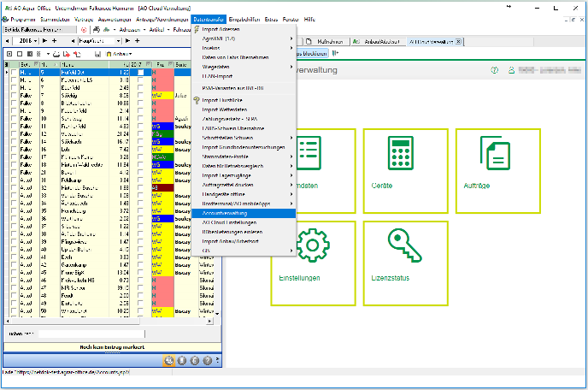Click the user account icon in cloud header
Image resolution: width=588 pixels, height=390 pixels.
pos(511,70)
